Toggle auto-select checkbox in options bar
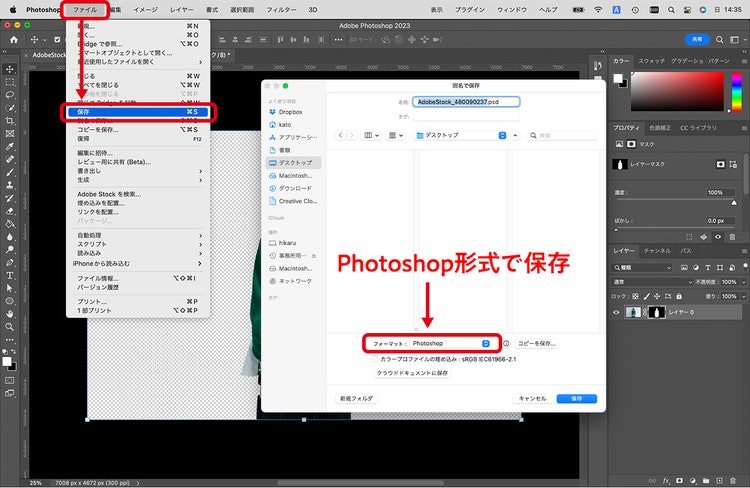 point(57,40)
